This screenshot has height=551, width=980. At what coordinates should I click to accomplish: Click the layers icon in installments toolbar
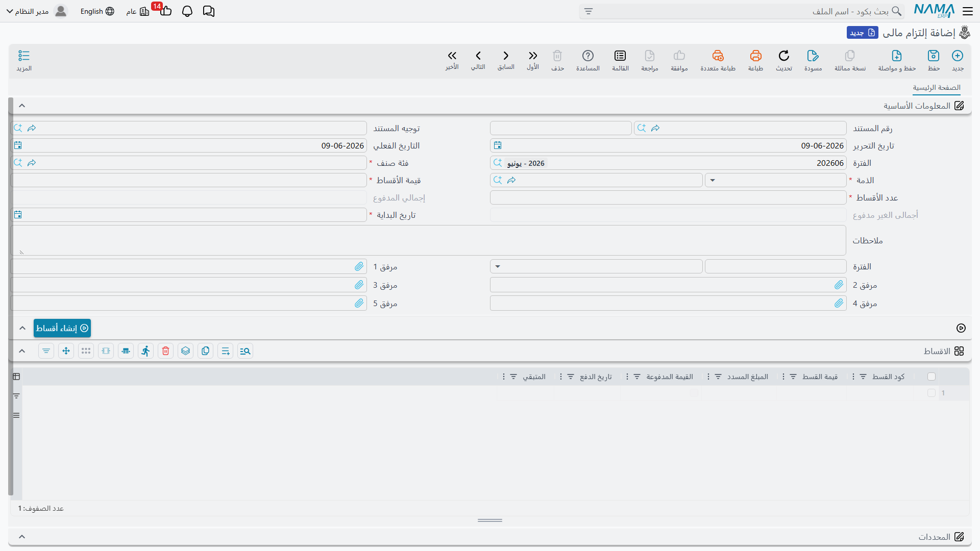coord(185,351)
